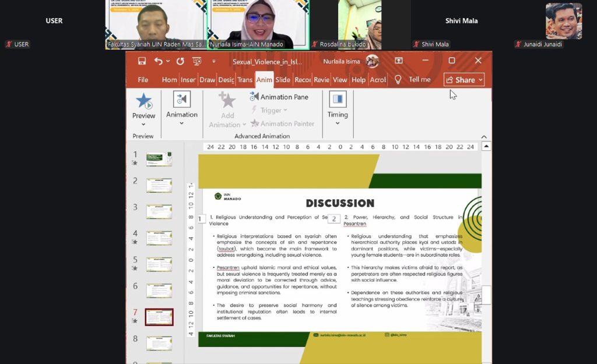Click the vertical scrollbar handle of slide editor
597x364 pixels.
coord(486,295)
